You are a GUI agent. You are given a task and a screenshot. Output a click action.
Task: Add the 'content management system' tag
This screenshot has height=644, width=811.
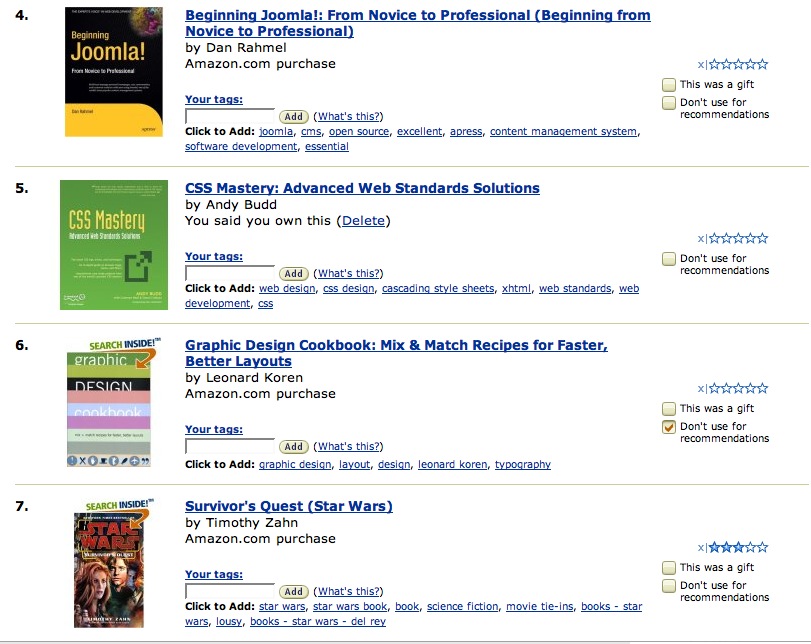563,131
